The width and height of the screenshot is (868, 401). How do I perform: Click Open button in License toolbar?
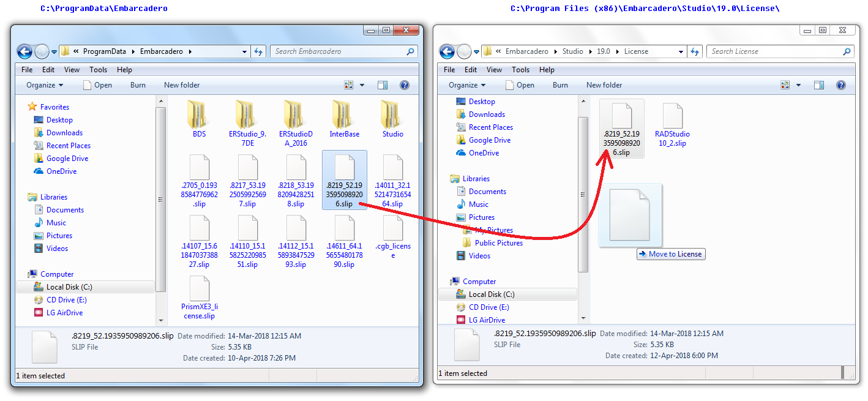[x=520, y=85]
